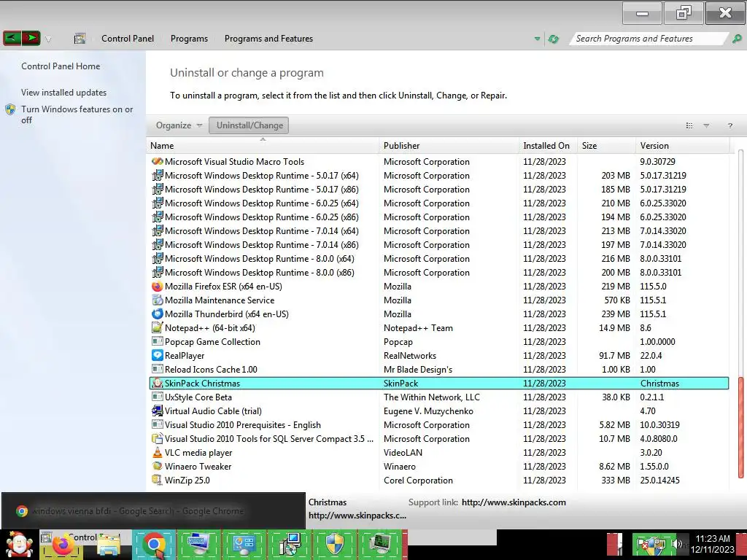Open Control Panel Home link

pos(61,66)
